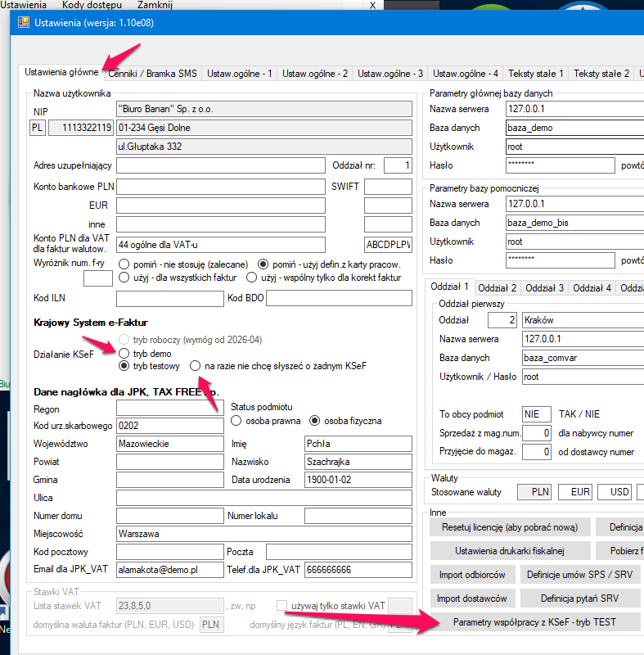The height and width of the screenshot is (655, 644).
Task: Click the Kod ILN text field
Action: click(170, 299)
